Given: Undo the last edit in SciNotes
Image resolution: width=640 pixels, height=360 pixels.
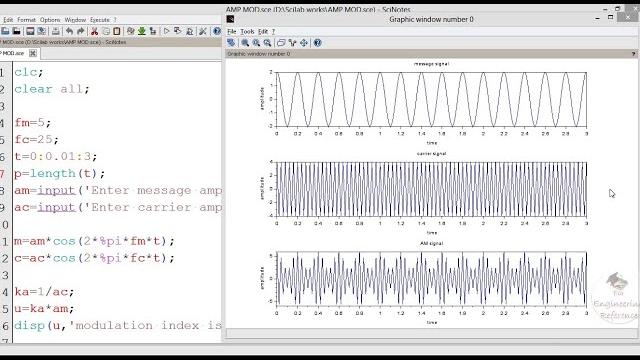Looking at the screenshot, I should click(x=69, y=31).
